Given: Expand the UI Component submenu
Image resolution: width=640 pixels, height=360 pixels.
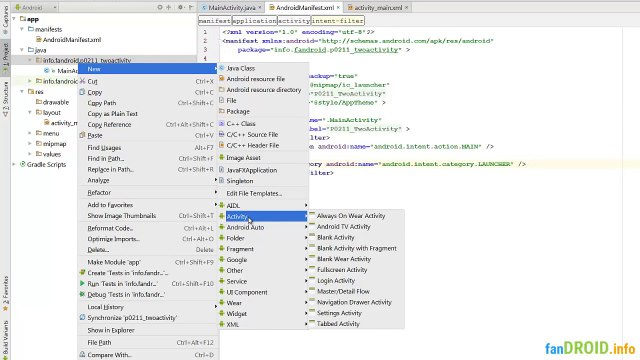Looking at the screenshot, I should pyautogui.click(x=263, y=292).
